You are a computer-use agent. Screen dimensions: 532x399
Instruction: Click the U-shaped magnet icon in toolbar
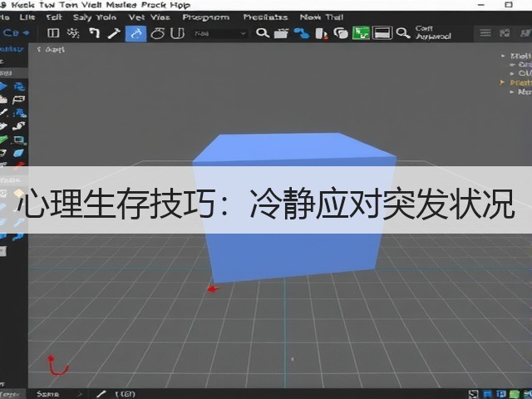tap(177, 33)
